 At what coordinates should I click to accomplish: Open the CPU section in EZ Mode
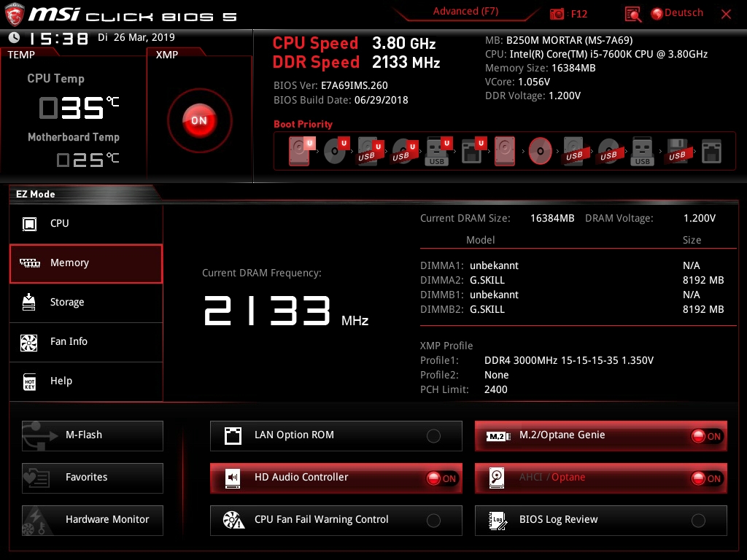86,223
